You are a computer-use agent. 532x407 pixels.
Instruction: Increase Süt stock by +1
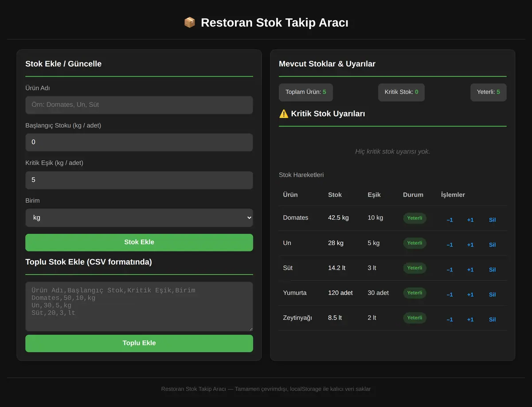(x=470, y=269)
